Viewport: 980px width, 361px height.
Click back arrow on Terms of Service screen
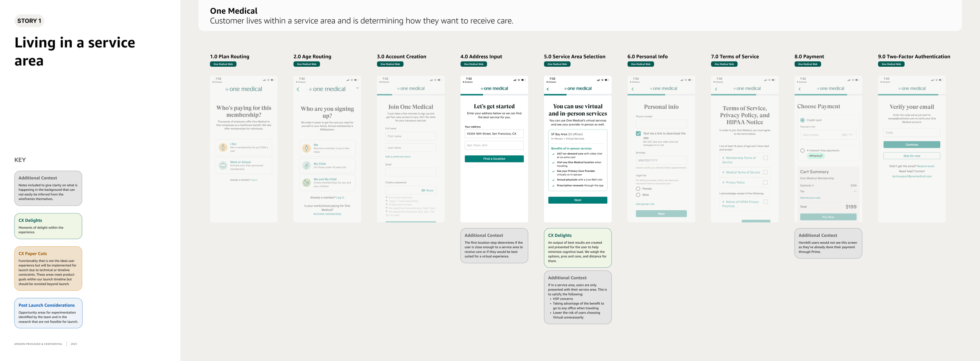pyautogui.click(x=716, y=89)
